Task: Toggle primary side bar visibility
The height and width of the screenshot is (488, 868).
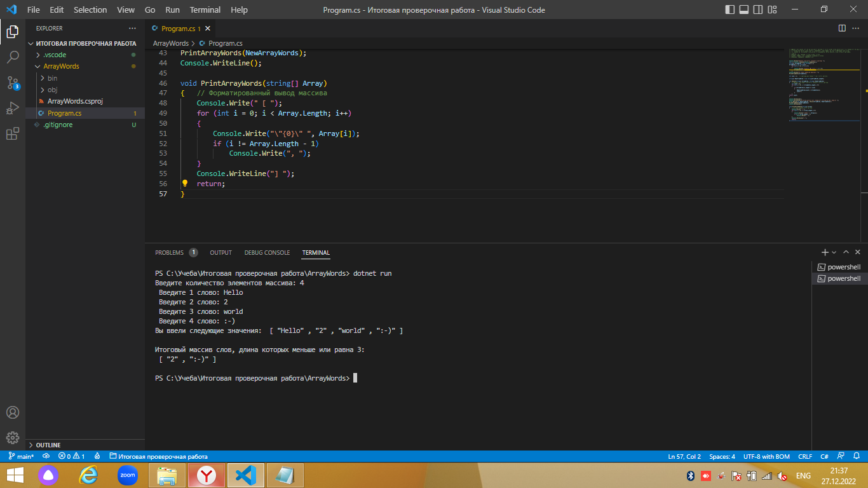Action: click(731, 10)
